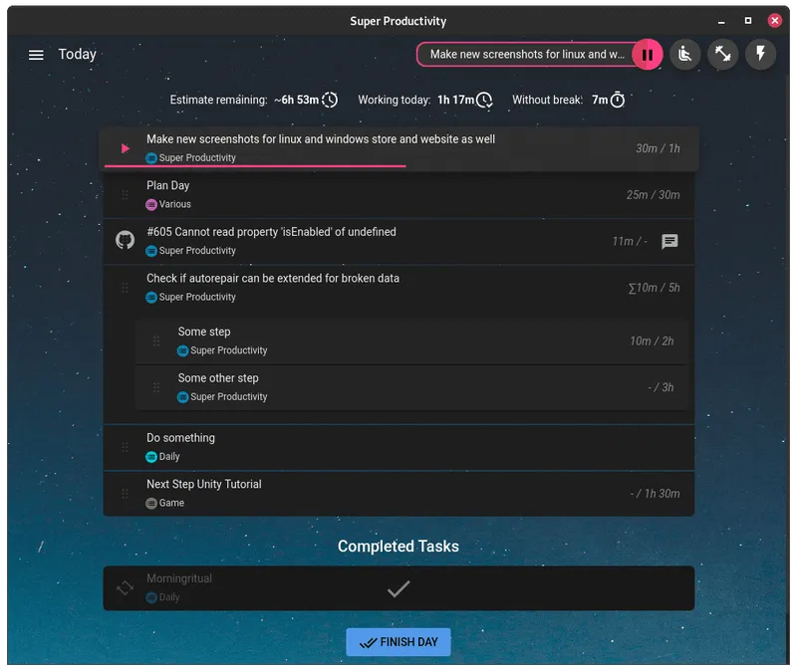Image resolution: width=797 pixels, height=672 pixels.
Task: Click the Today page title
Action: 78,54
